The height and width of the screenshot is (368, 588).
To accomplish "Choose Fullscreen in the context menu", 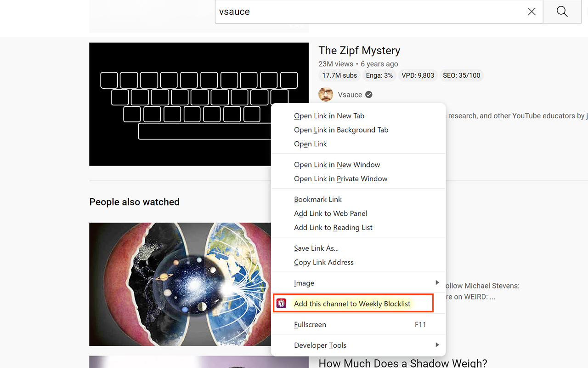I will click(x=358, y=324).
